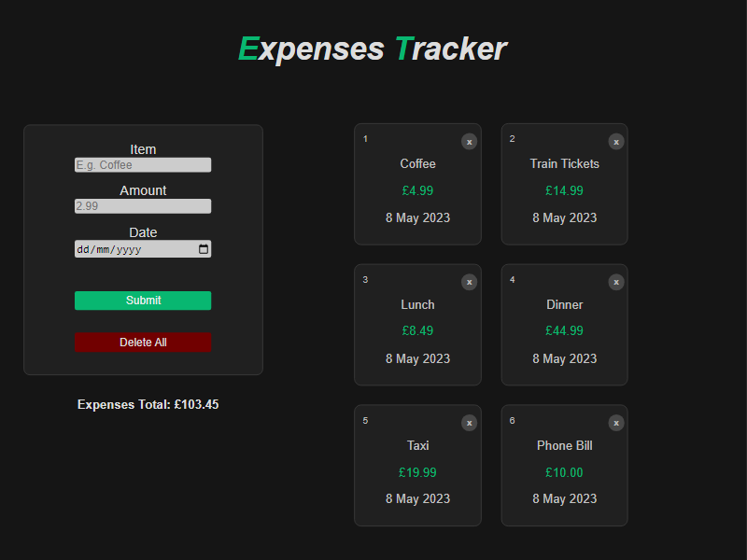Delete the Taxi expense card
Screen dimensions: 747x560
click(469, 423)
